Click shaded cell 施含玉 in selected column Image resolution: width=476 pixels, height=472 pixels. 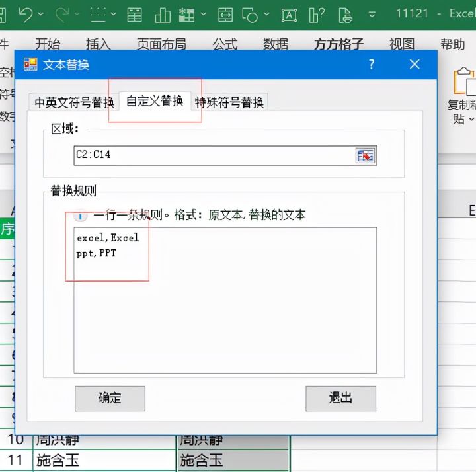tap(233, 460)
